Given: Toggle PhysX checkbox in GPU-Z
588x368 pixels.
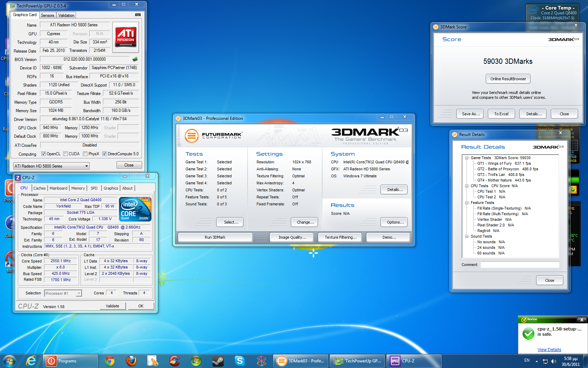Looking at the screenshot, I should 85,154.
